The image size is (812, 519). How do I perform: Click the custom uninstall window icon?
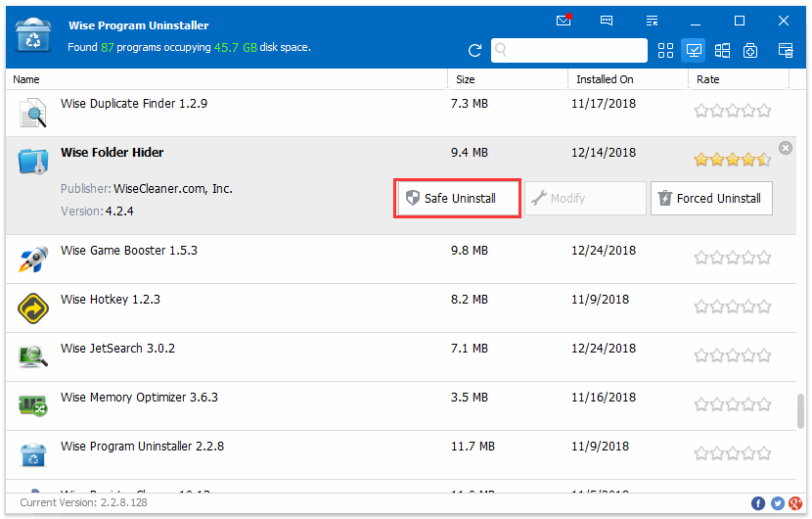(x=786, y=50)
